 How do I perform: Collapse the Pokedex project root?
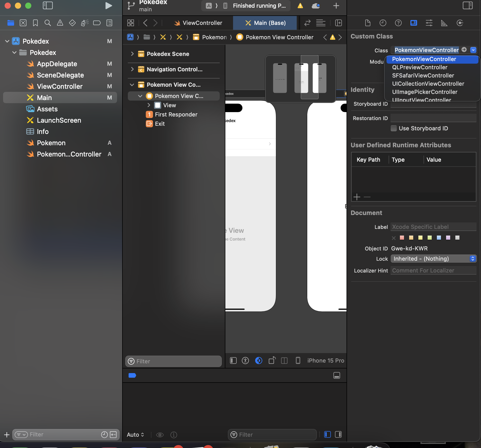(7, 41)
